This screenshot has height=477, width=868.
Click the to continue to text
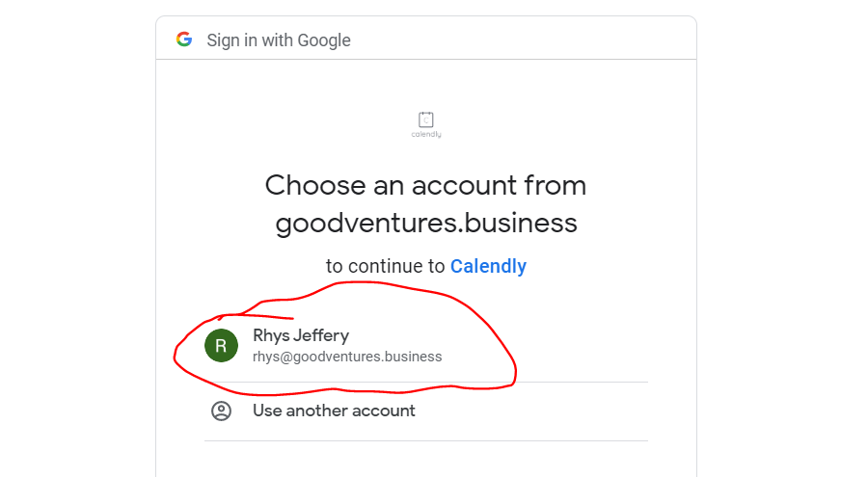[386, 266]
